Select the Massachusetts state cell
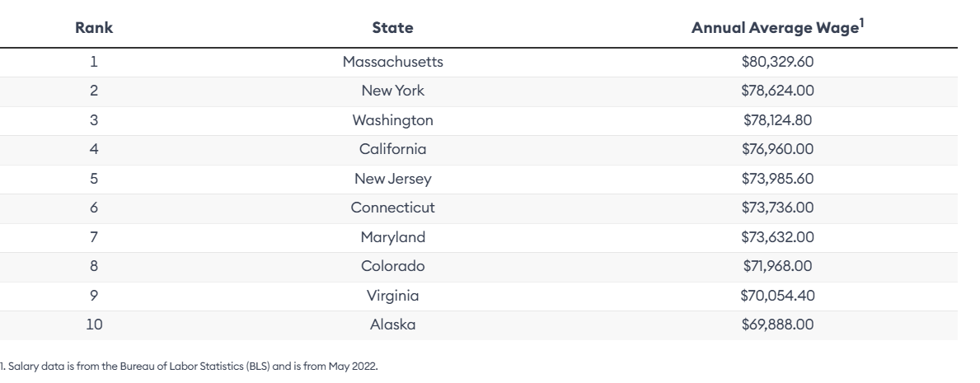Viewport: 980px width, 383px height. pyautogui.click(x=393, y=62)
